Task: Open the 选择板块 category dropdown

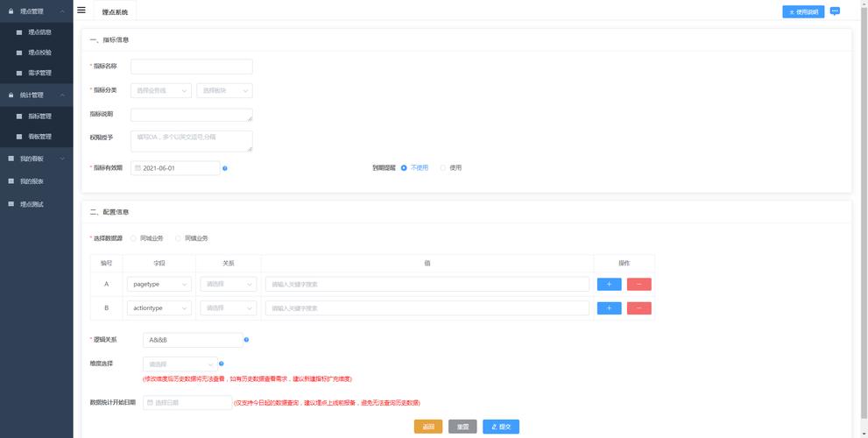Action: pyautogui.click(x=225, y=90)
